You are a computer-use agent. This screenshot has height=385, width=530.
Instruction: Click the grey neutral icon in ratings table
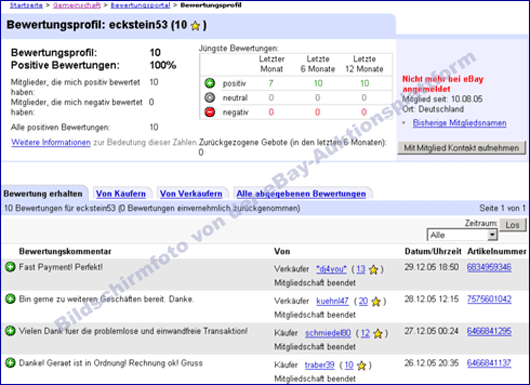[210, 98]
